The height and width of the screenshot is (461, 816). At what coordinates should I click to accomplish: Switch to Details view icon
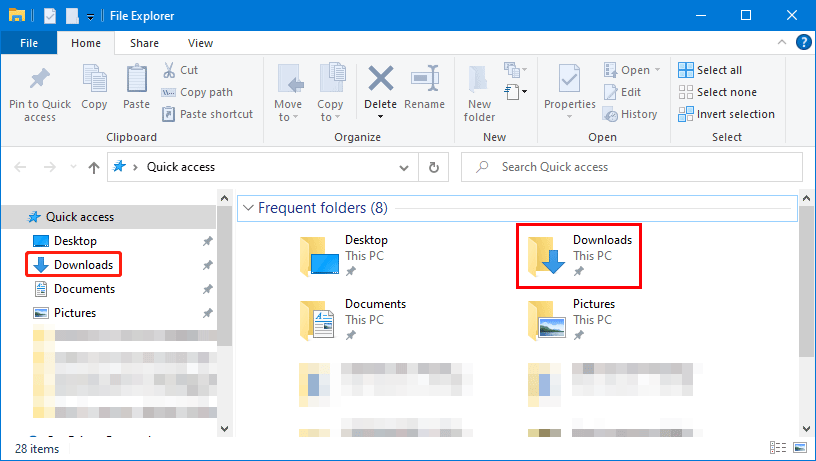(x=778, y=447)
